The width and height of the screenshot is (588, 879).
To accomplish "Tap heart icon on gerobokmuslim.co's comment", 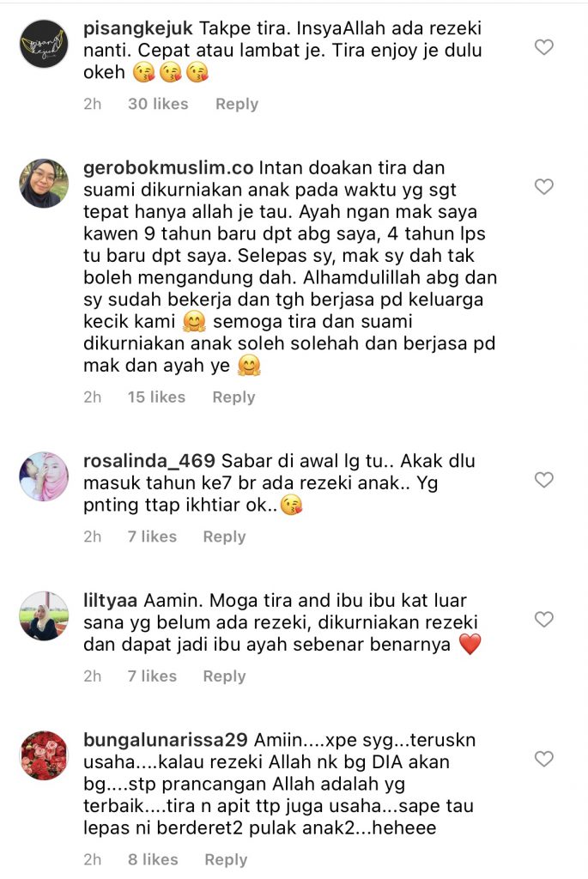I will 543,186.
